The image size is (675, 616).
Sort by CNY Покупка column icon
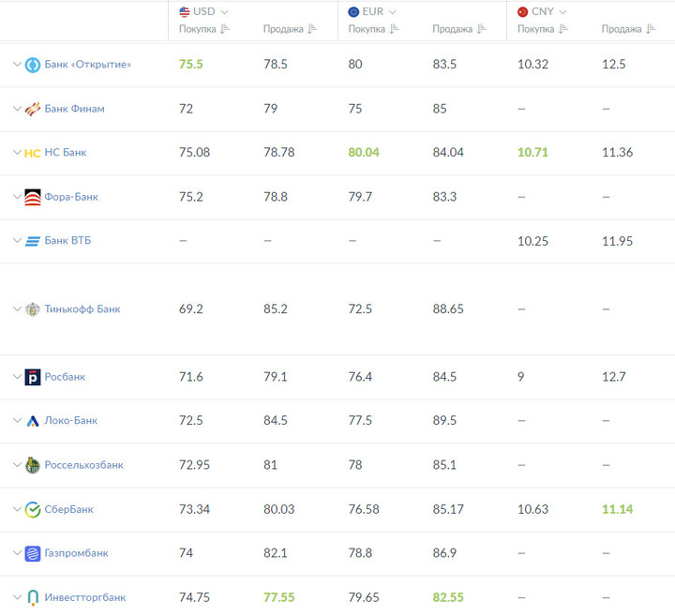point(563,29)
